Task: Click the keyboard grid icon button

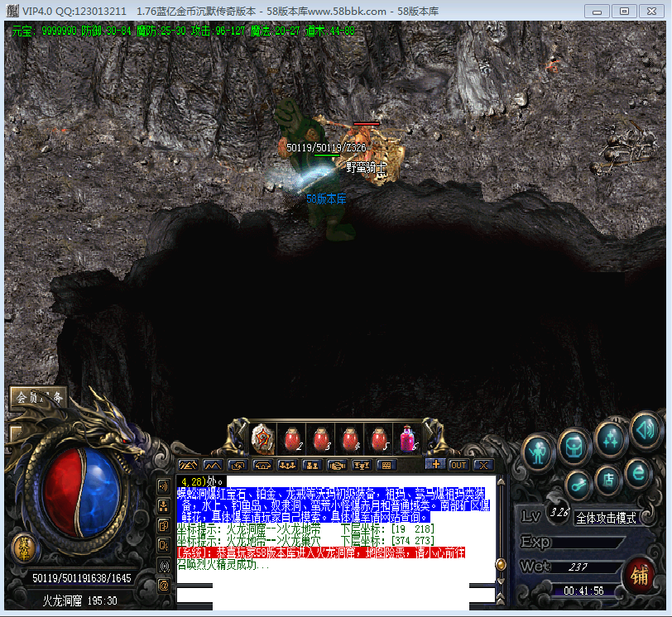Action: pos(386,466)
